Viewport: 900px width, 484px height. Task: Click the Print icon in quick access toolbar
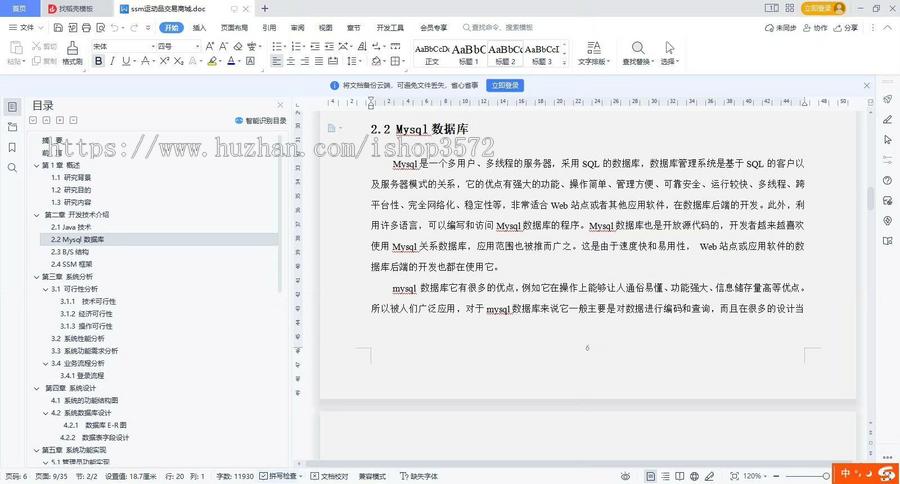pyautogui.click(x=86, y=28)
